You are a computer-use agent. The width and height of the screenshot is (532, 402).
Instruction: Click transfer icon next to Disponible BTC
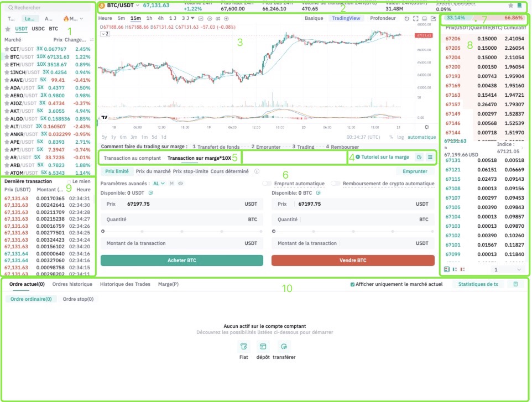coord(318,193)
